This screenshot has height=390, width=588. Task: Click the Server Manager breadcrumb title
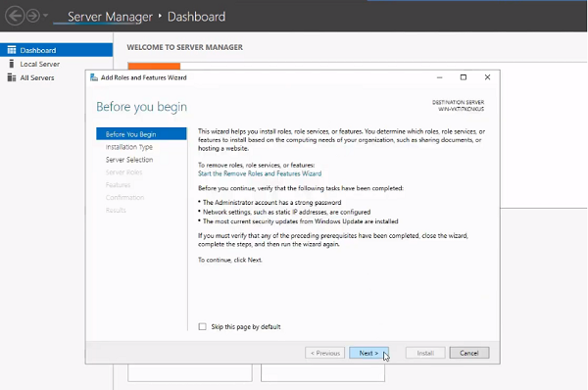[110, 17]
